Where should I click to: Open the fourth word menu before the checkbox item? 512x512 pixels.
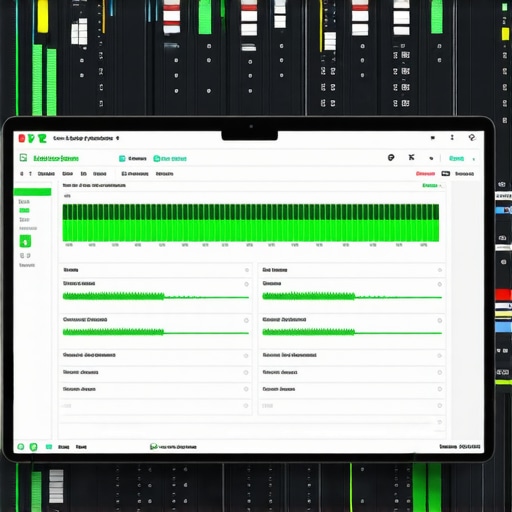pos(99,174)
